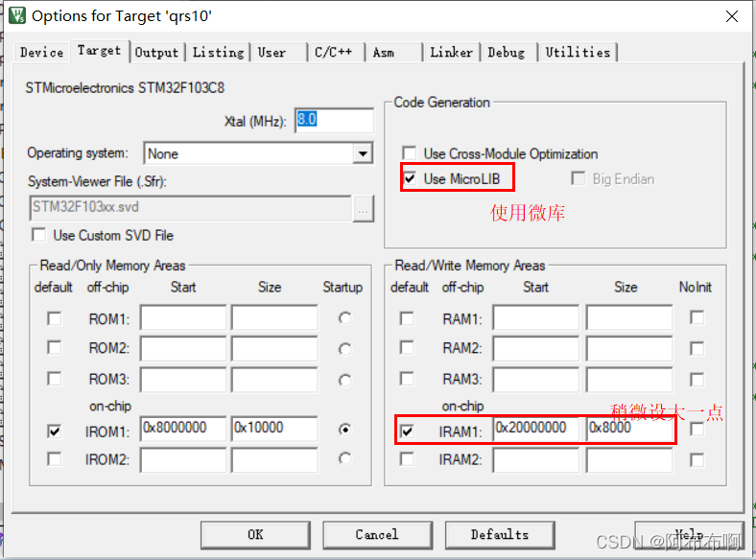The image size is (756, 560).
Task: Toggle the RAM1 NoInit checkbox
Action: tap(697, 317)
